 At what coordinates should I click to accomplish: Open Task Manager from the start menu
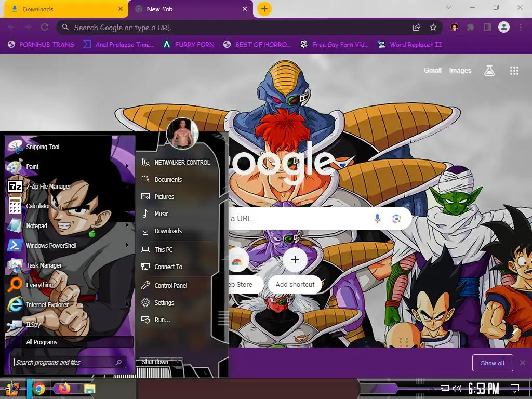pos(69,265)
